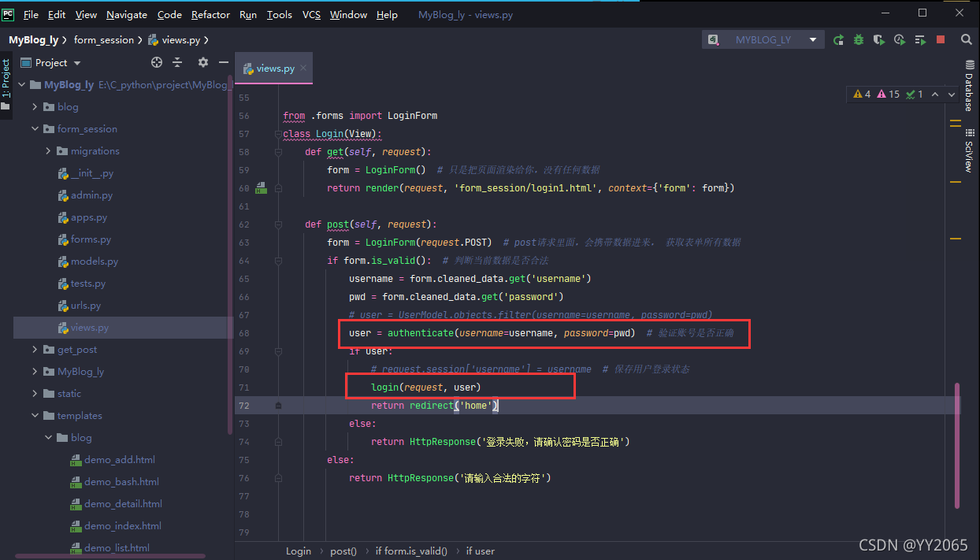980x560 pixels.
Task: Expand inner MyBlog_ly package folder
Action: (x=35, y=371)
